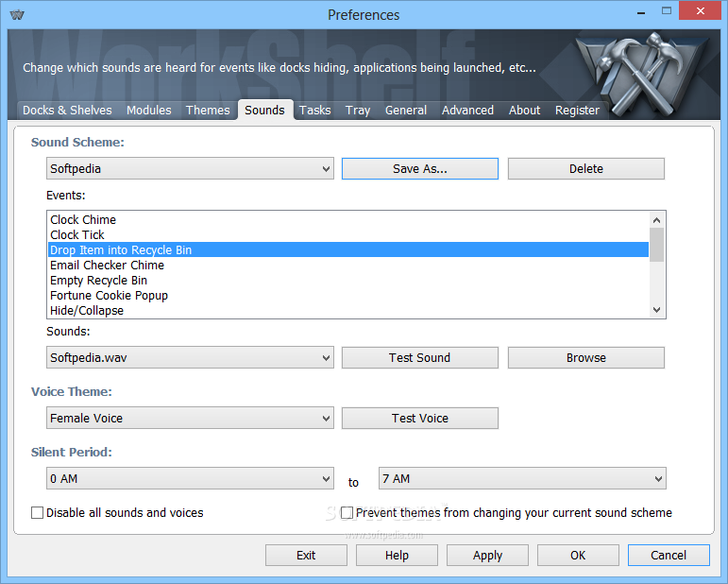Open the Softpedia.wav sounds dropdown

click(x=190, y=358)
